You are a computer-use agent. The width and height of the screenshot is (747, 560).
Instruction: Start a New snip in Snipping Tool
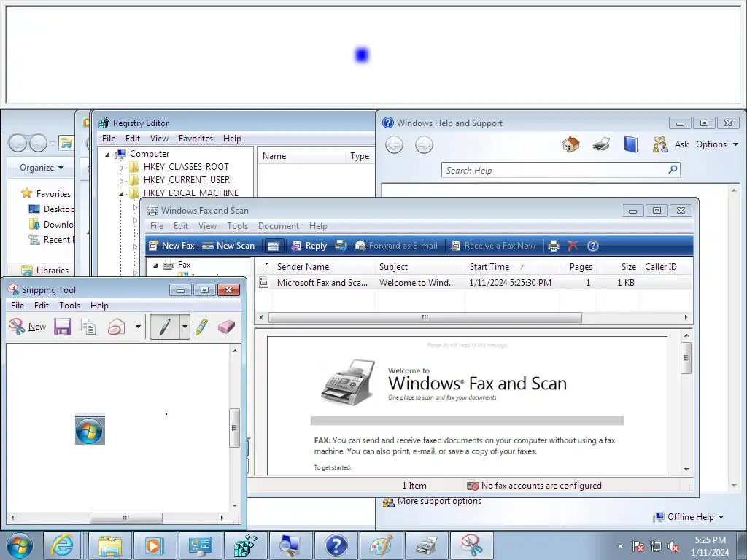(27, 327)
